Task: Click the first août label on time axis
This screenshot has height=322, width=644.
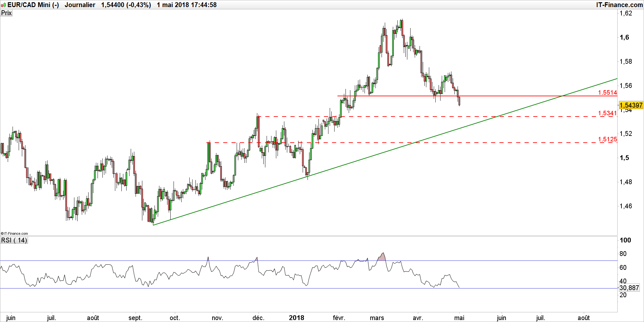Action: tap(93, 318)
